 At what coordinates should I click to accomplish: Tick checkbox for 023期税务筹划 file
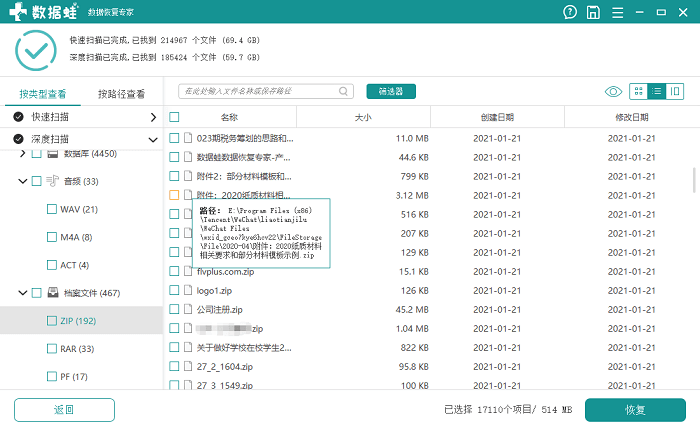[174, 138]
